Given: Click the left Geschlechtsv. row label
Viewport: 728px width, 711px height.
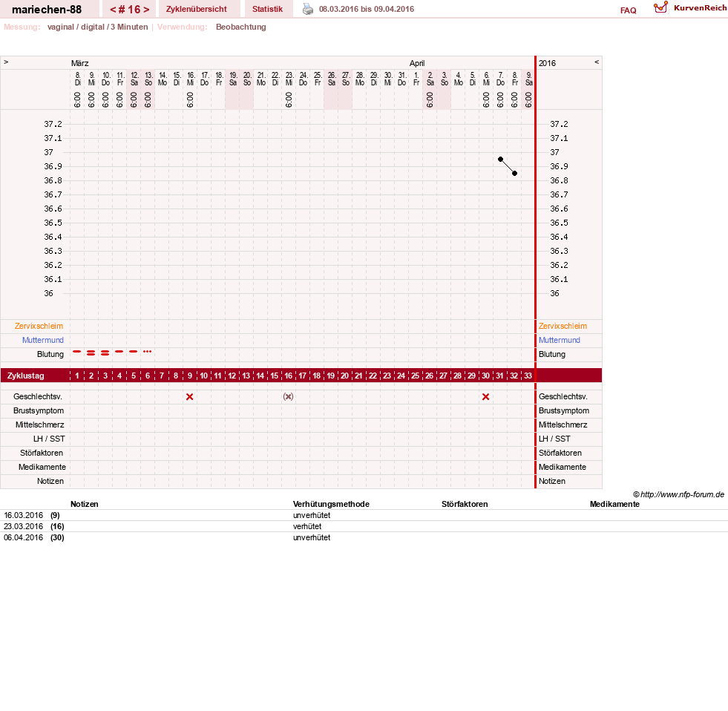Looking at the screenshot, I should pos(38,396).
